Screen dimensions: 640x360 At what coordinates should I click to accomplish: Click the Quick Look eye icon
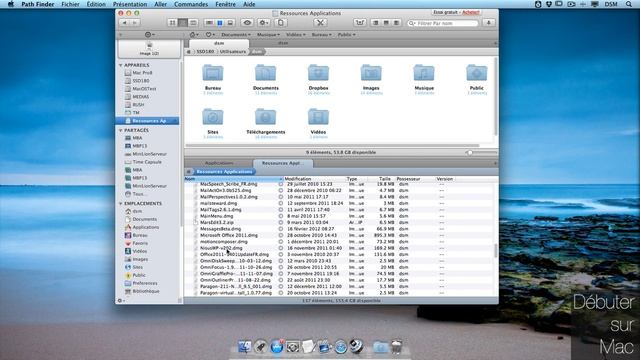pyautogui.click(x=247, y=23)
